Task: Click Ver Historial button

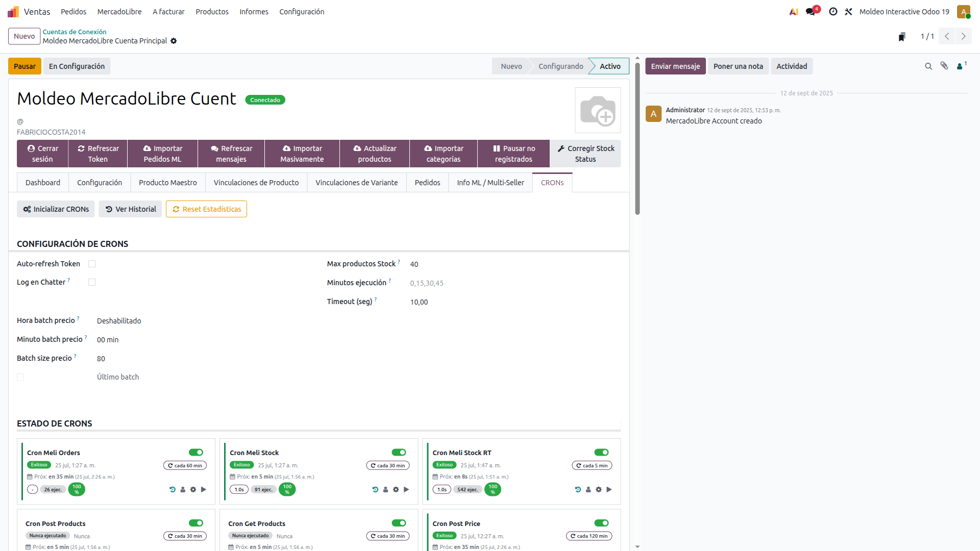Action: pyautogui.click(x=130, y=209)
